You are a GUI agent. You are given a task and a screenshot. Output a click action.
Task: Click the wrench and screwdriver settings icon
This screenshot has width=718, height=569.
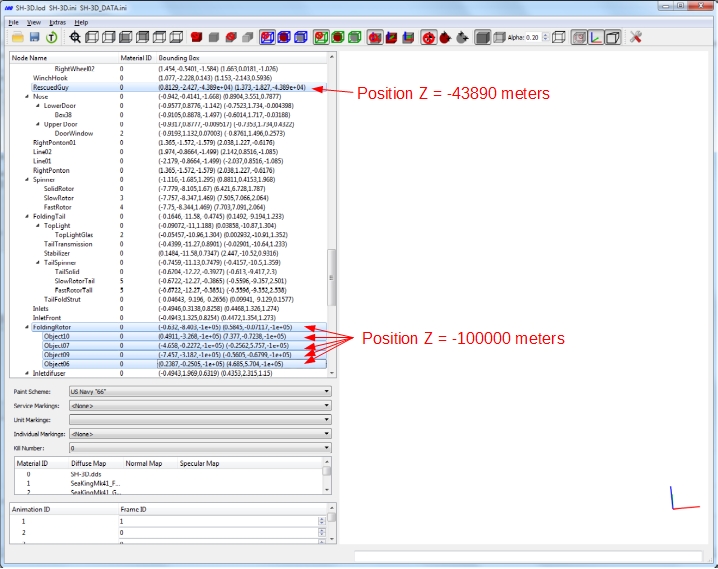tap(636, 37)
